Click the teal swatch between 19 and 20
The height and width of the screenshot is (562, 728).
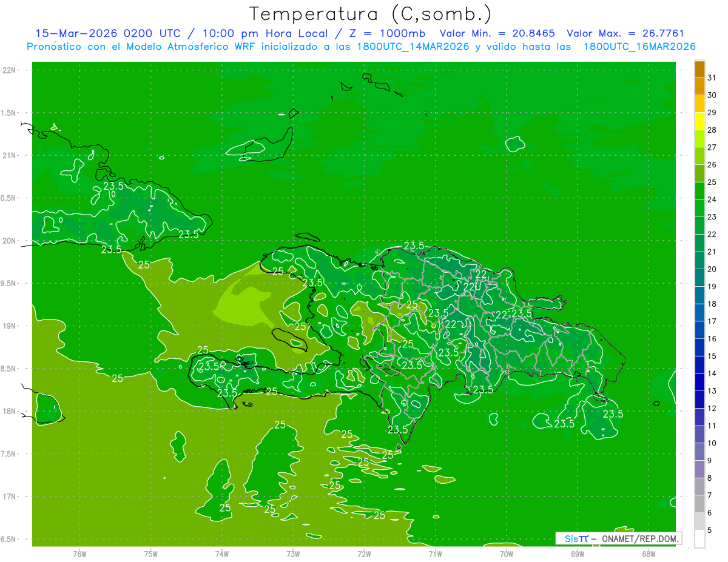click(699, 278)
